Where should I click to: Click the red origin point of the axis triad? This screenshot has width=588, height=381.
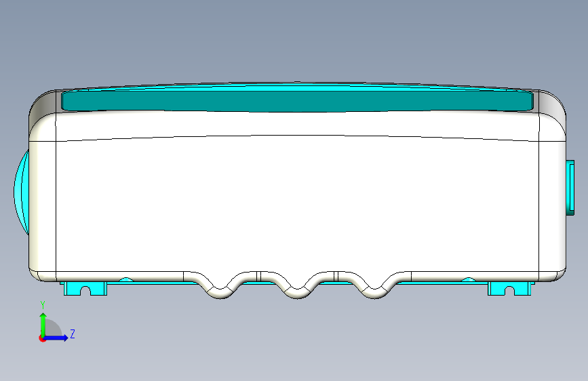click(x=42, y=338)
